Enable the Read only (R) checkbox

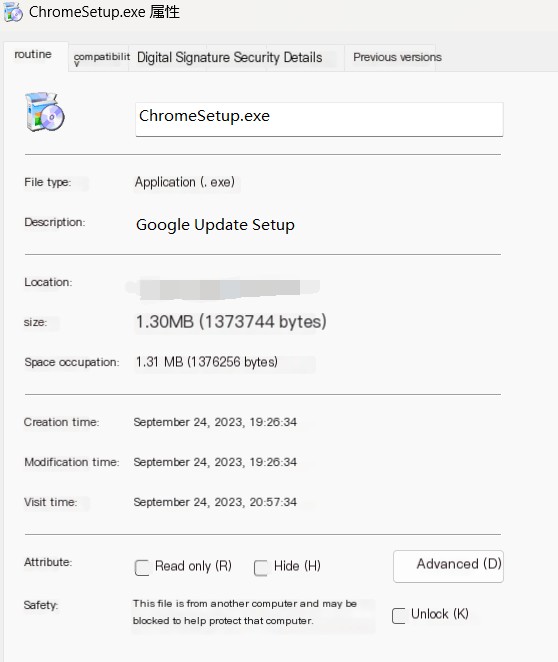tap(142, 567)
